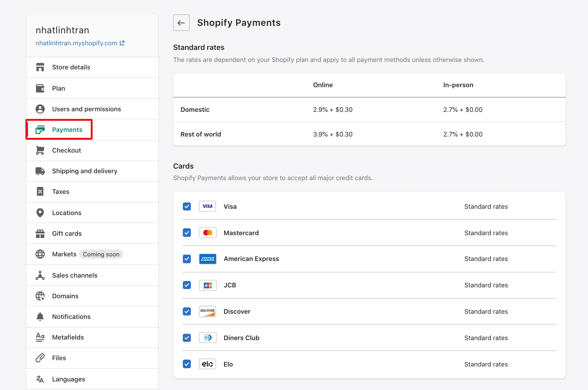This screenshot has height=390, width=588.
Task: Go to Users and permissions
Action: (x=92, y=109)
